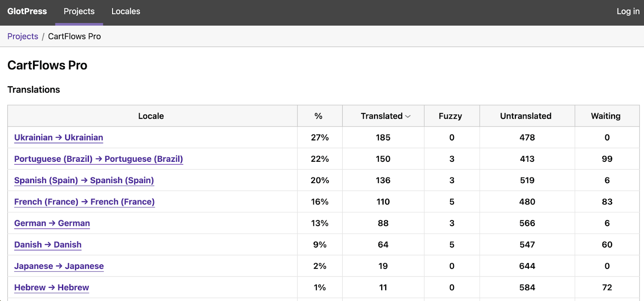Sort table by Untranslated column header
644x301 pixels.
526,116
